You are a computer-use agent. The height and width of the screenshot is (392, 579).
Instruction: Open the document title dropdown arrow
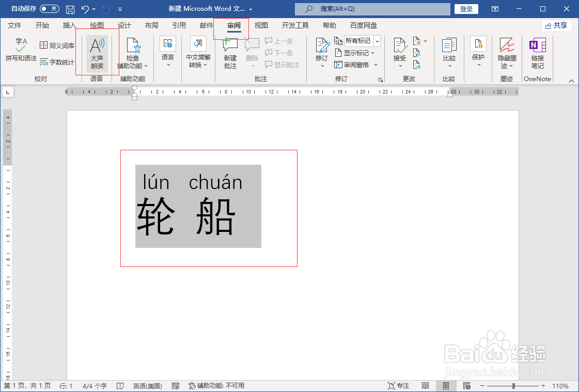pyautogui.click(x=251, y=9)
